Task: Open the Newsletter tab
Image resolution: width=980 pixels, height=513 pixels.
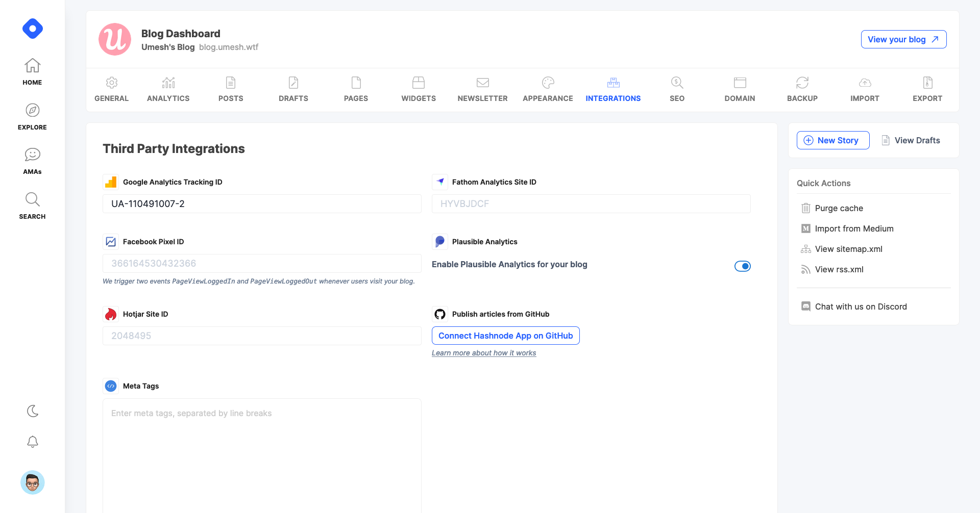Action: (x=482, y=89)
